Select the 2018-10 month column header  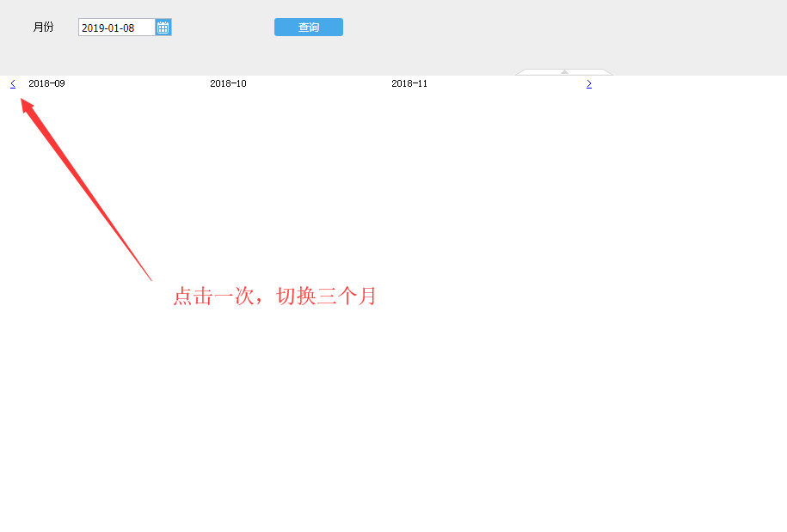(229, 83)
